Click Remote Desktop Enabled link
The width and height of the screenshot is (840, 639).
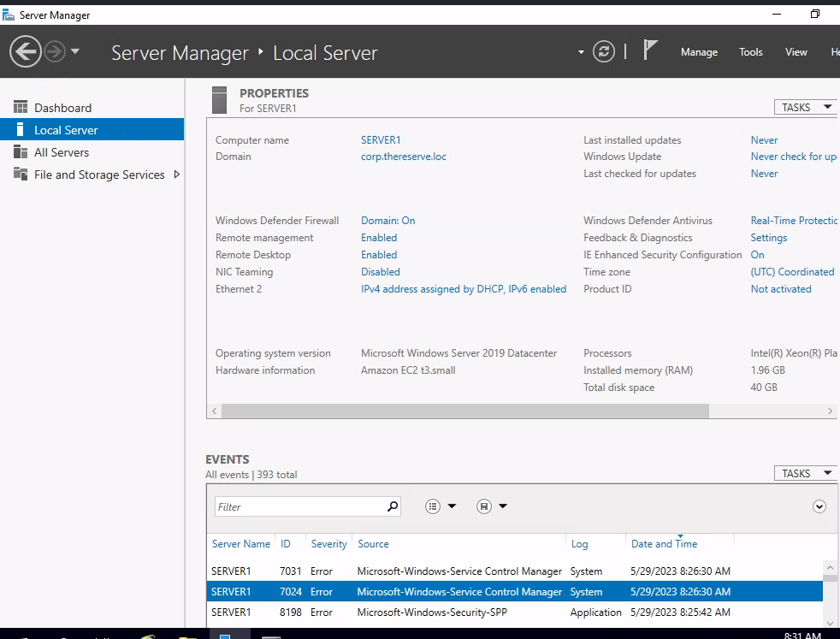379,255
